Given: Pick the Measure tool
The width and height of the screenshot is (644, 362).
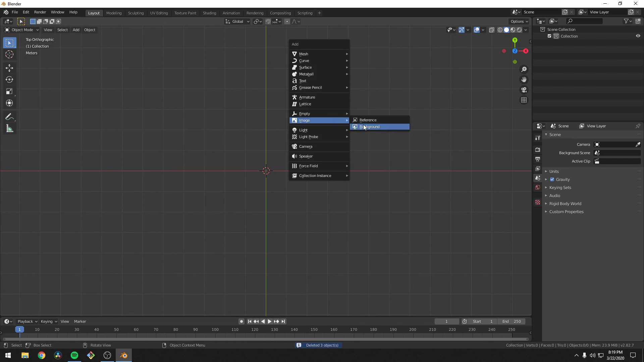Looking at the screenshot, I should point(9,128).
